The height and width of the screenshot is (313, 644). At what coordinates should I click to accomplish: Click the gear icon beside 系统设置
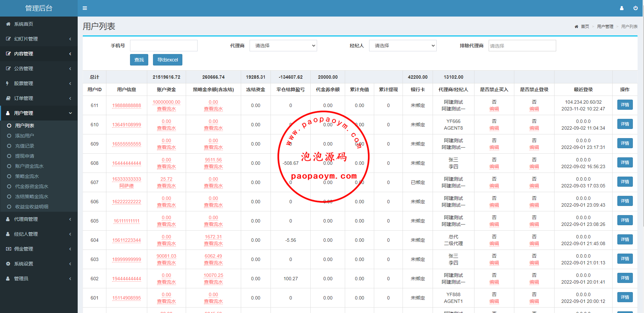(8, 264)
